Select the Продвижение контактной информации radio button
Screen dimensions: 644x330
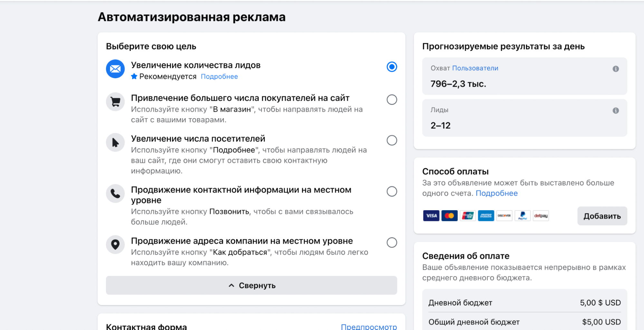[x=392, y=191]
